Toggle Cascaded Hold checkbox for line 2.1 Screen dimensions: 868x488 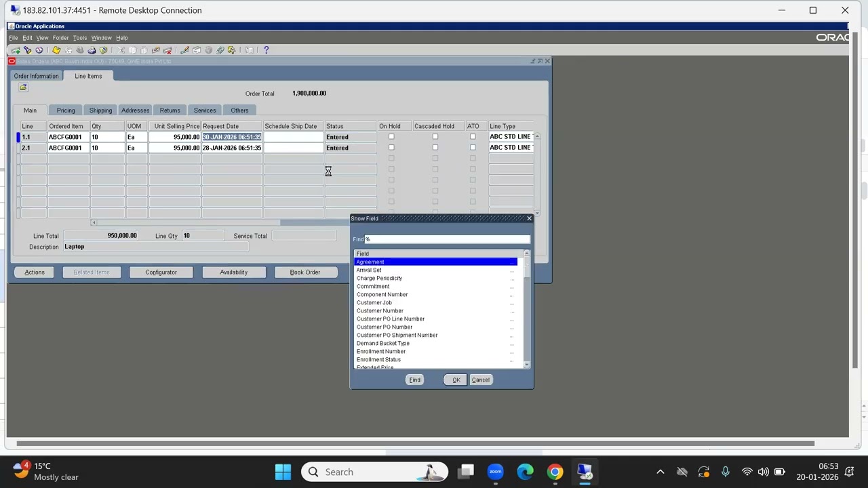click(x=435, y=147)
